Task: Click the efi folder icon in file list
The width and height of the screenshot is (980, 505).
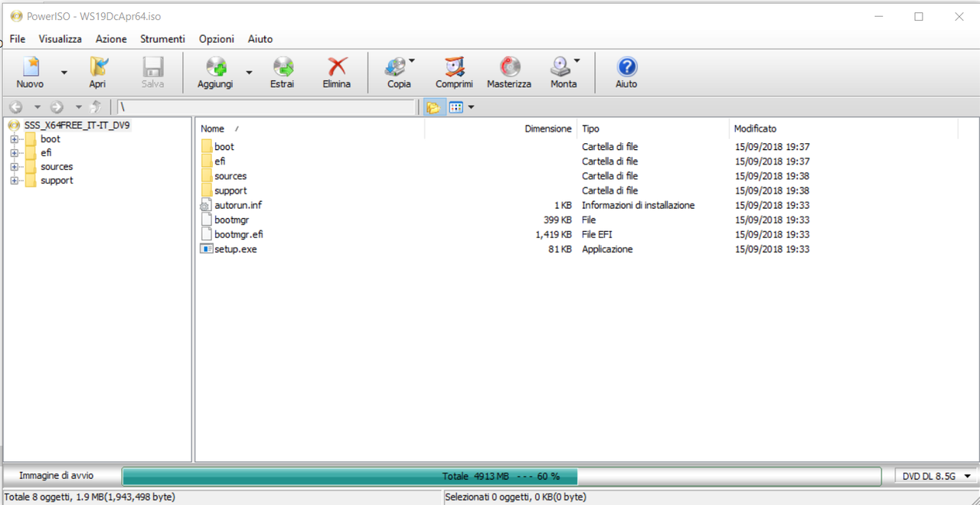Action: 207,161
